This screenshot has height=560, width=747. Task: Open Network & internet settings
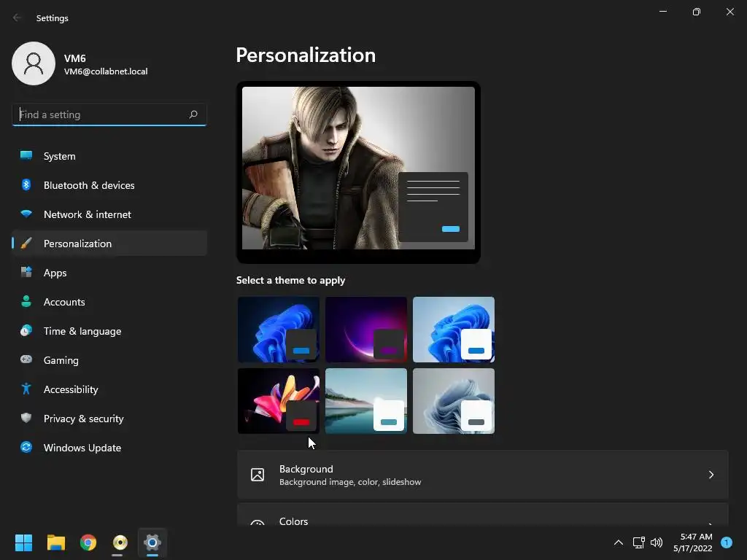coord(109,214)
